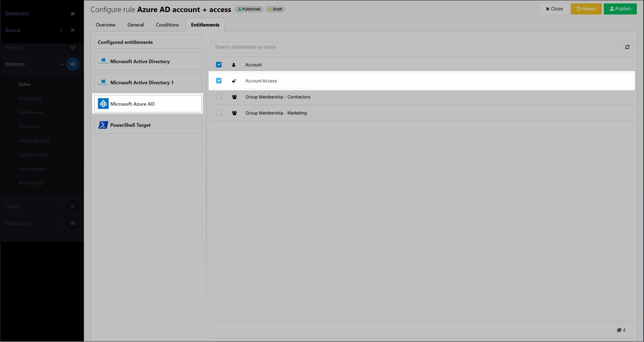Expand the Source menu chevron
This screenshot has width=644, height=342.
click(61, 31)
